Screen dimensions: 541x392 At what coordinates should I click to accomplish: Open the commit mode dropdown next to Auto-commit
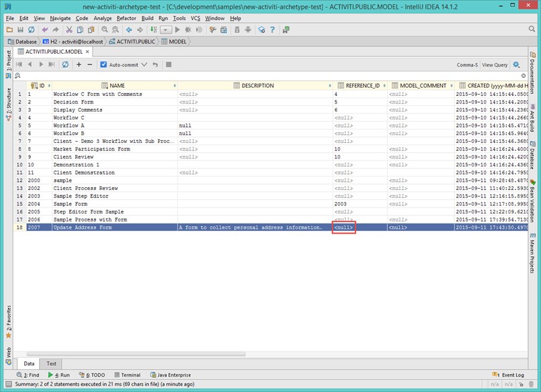[x=144, y=64]
